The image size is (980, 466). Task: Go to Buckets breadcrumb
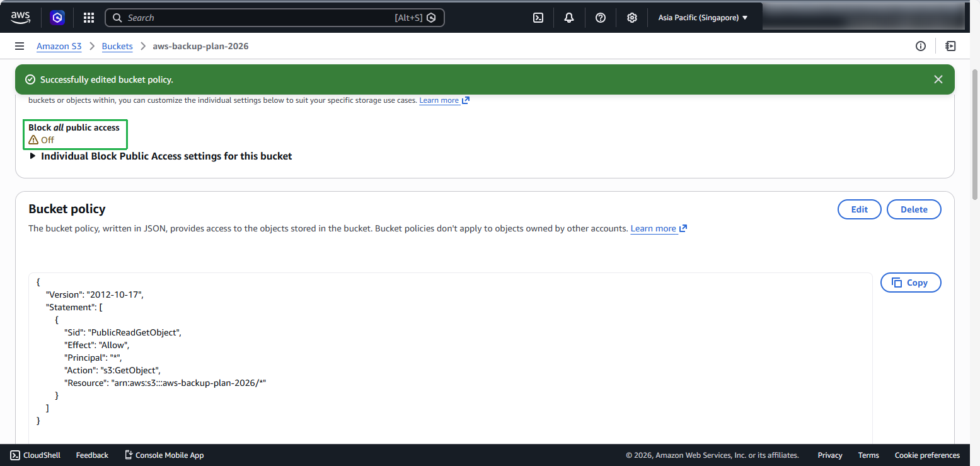117,46
